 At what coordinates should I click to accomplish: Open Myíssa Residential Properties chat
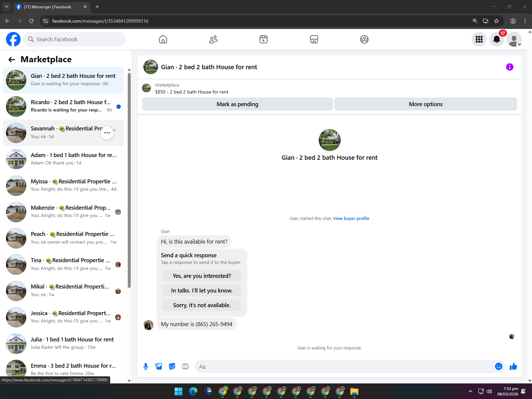coord(63,185)
